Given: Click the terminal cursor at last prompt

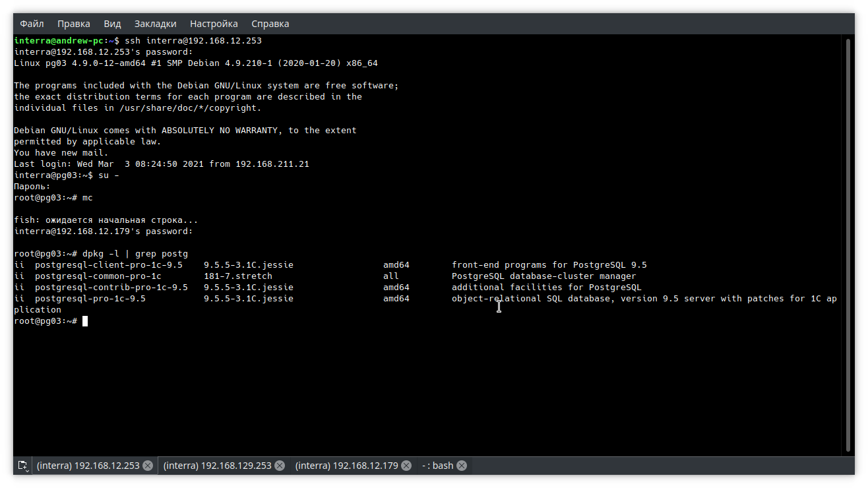Looking at the screenshot, I should pos(85,321).
